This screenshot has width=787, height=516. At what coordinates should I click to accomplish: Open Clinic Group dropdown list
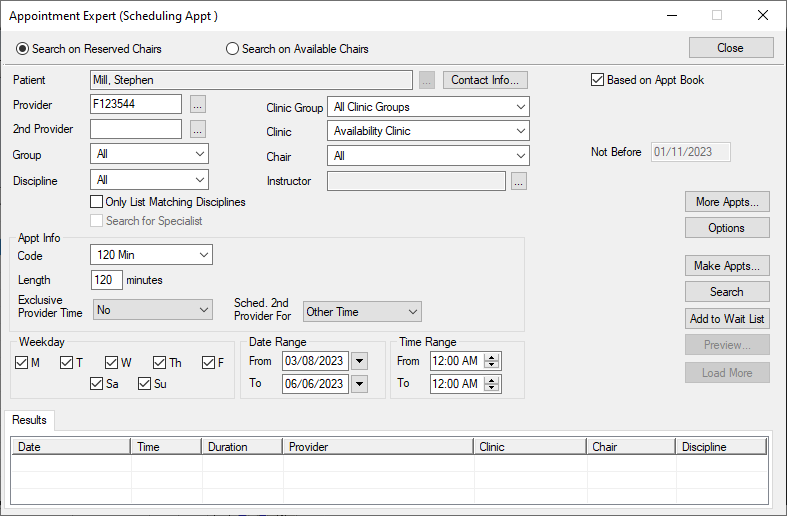coord(428,107)
